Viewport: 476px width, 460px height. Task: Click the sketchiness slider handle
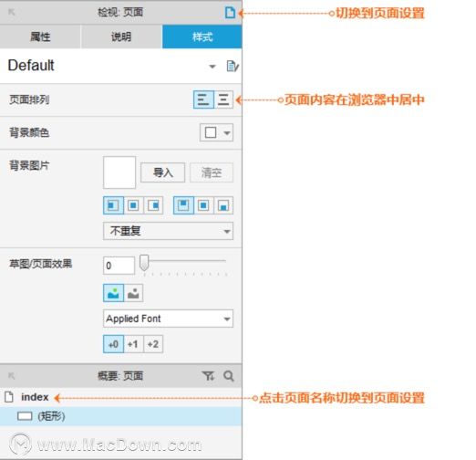pos(144,263)
